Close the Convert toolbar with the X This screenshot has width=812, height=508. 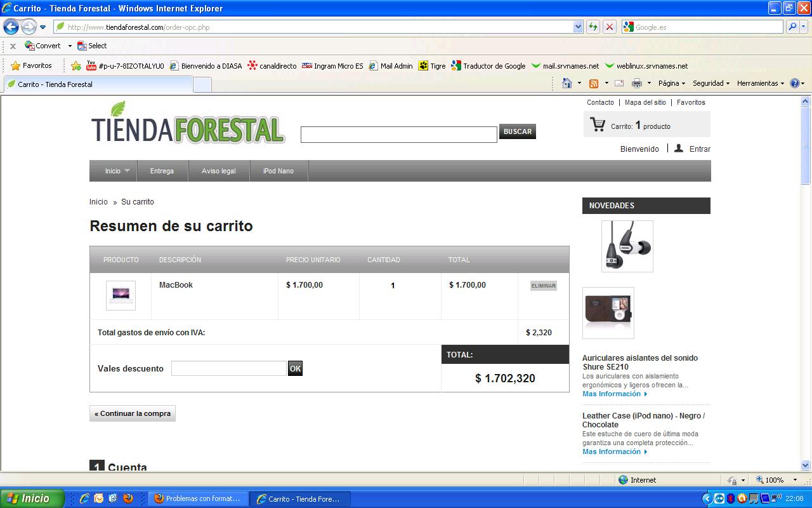pos(13,46)
